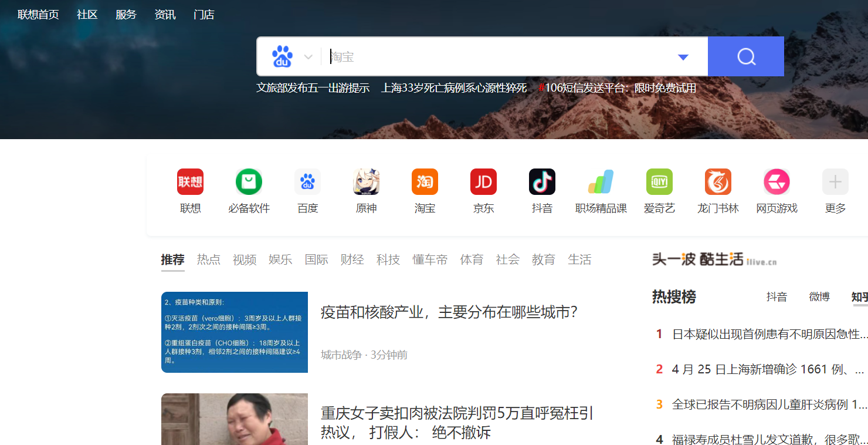
Task: Switch to the 热点 news tab
Action: click(x=209, y=259)
